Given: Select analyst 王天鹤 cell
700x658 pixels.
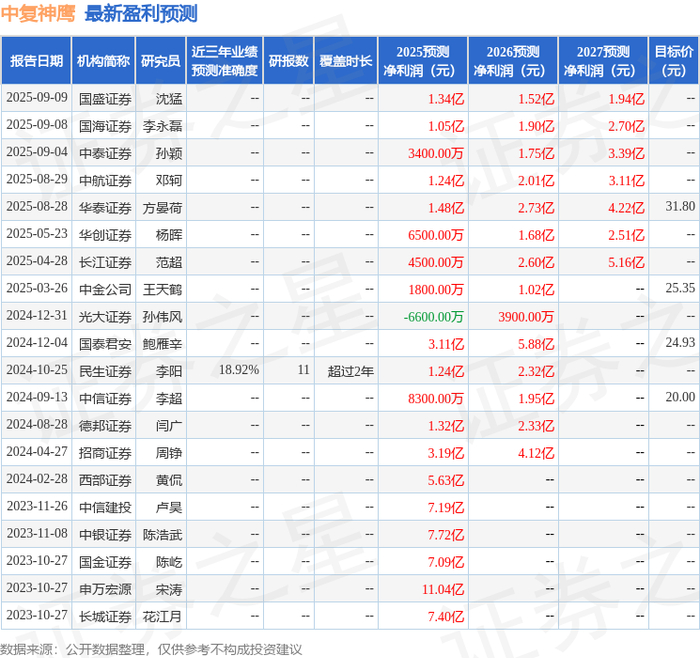Looking at the screenshot, I should point(162,289).
